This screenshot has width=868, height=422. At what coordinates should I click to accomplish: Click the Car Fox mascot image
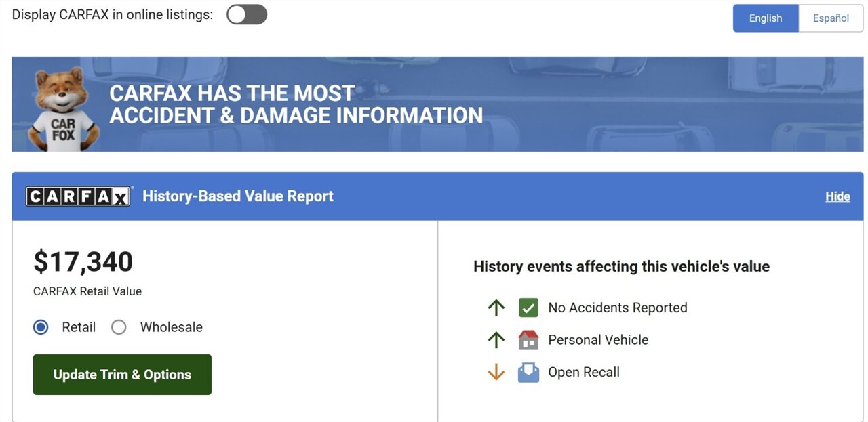62,108
